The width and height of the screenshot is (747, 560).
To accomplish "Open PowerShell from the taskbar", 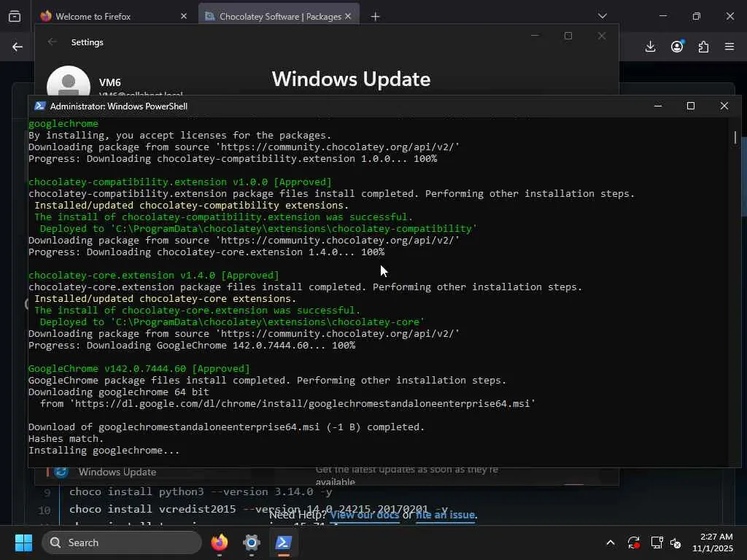I will click(283, 542).
